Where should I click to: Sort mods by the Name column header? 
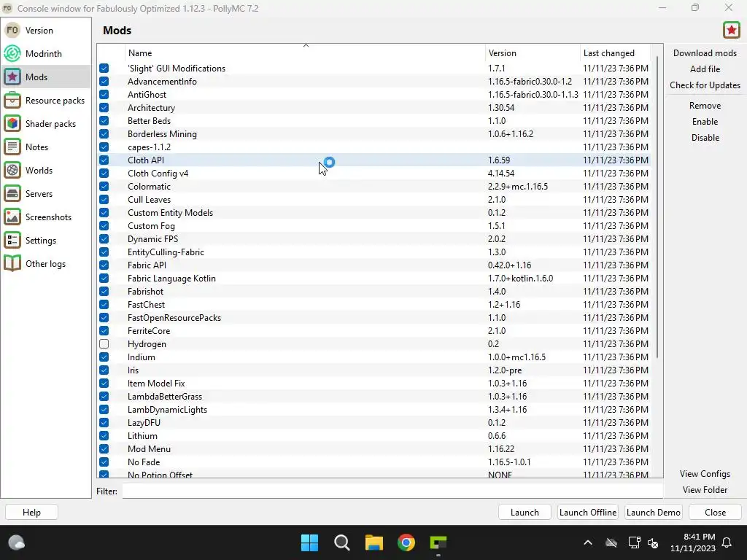tap(305, 52)
